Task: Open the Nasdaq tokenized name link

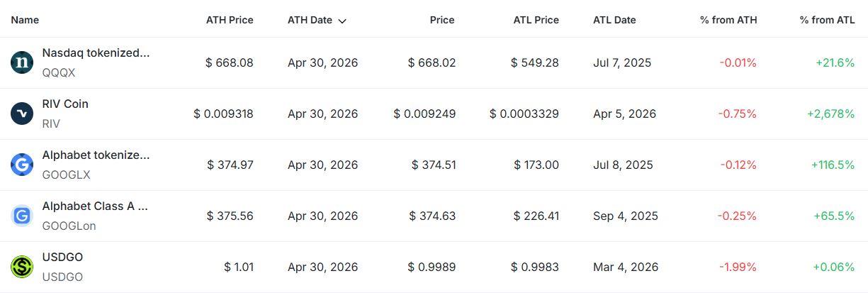Action: 96,52
